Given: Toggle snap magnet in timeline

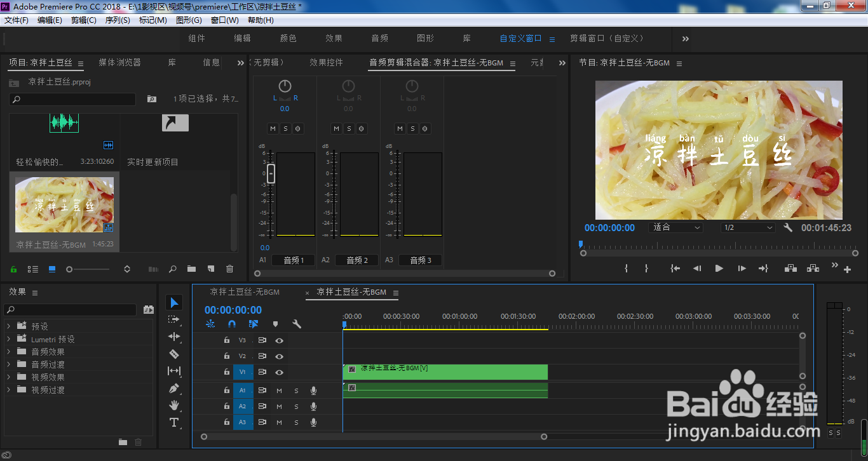Looking at the screenshot, I should [232, 324].
